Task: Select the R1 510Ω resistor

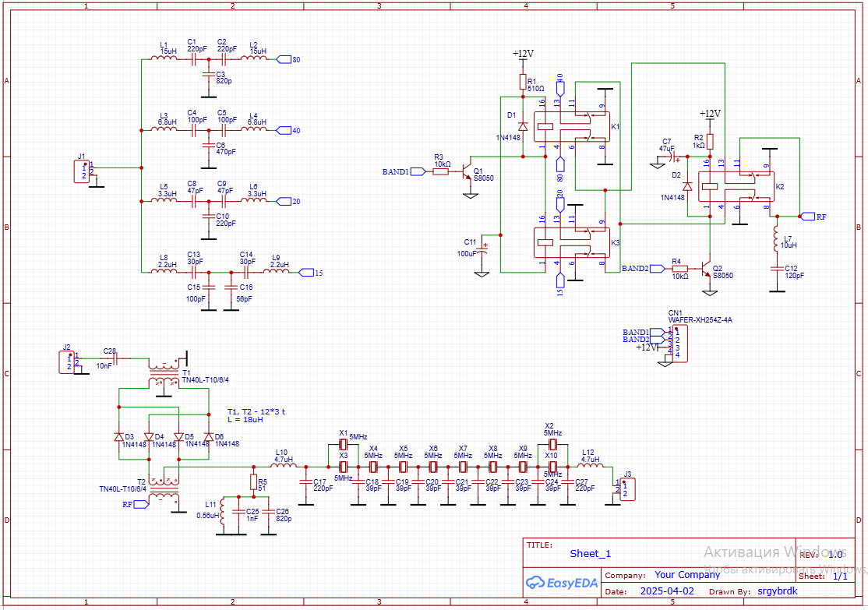Action: 523,83
